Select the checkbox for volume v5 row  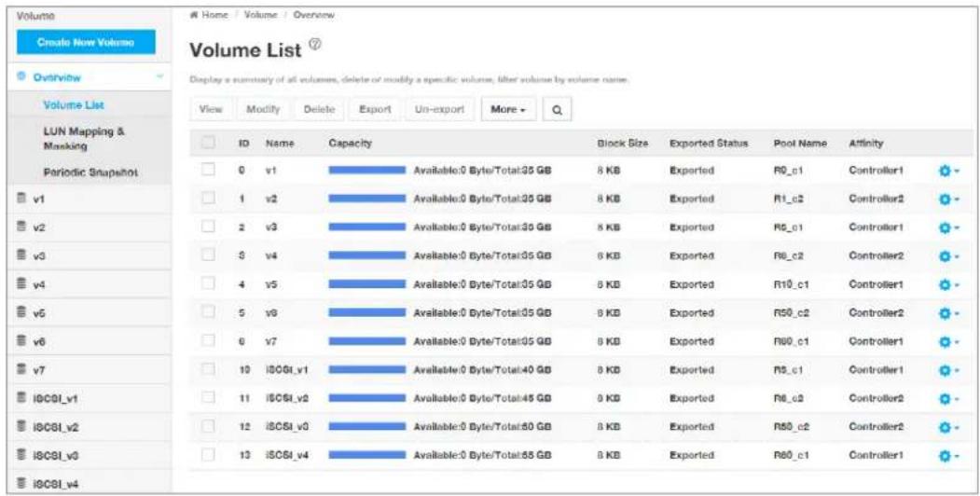tap(208, 284)
